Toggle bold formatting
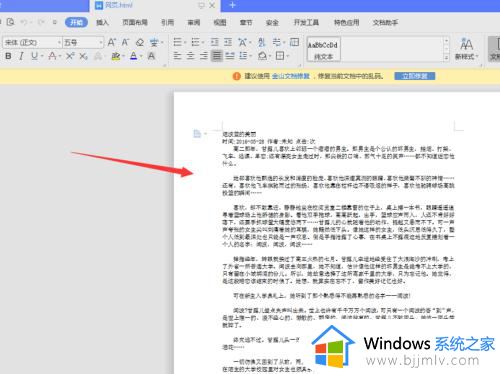The height and width of the screenshot is (374, 500). pos(9,56)
